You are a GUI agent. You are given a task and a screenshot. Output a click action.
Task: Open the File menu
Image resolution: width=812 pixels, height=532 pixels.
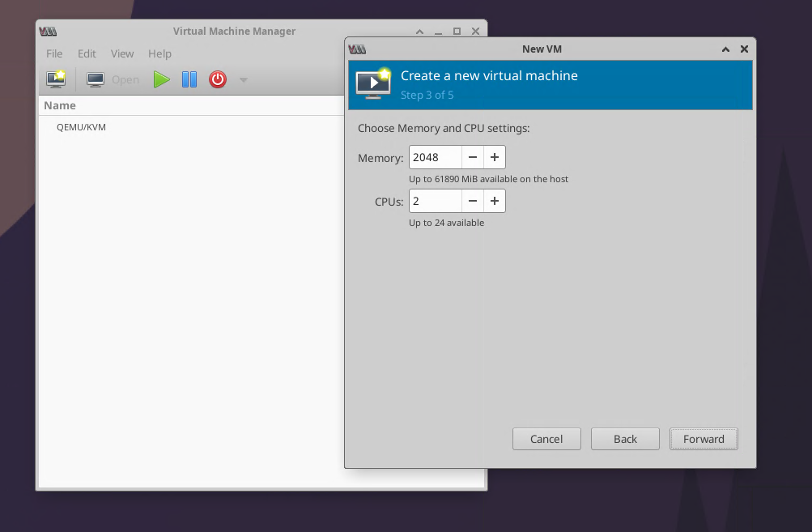(x=54, y=53)
